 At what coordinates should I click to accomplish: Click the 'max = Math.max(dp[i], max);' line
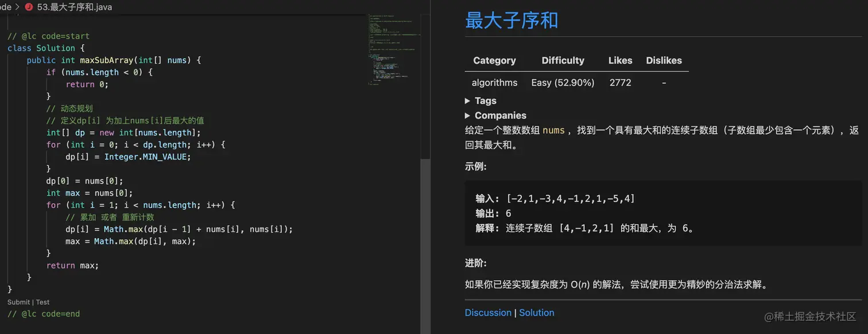pyautogui.click(x=131, y=241)
